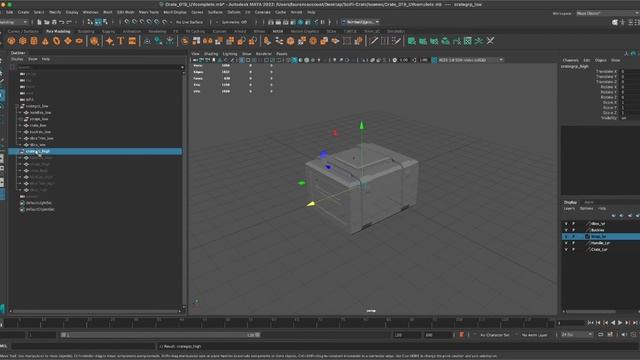Create a polygon cube from the shelf
The height and width of the screenshot is (360, 640).
[x=22, y=41]
